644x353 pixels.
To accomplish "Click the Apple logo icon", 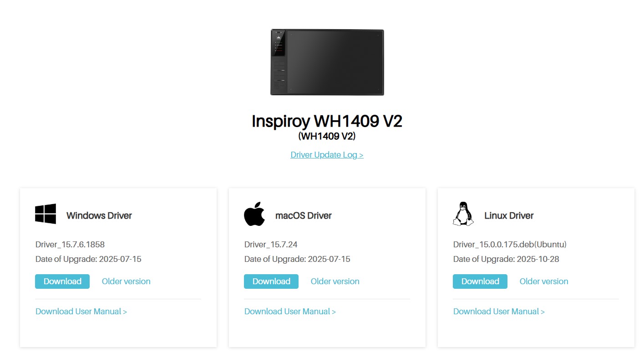I will 254,214.
